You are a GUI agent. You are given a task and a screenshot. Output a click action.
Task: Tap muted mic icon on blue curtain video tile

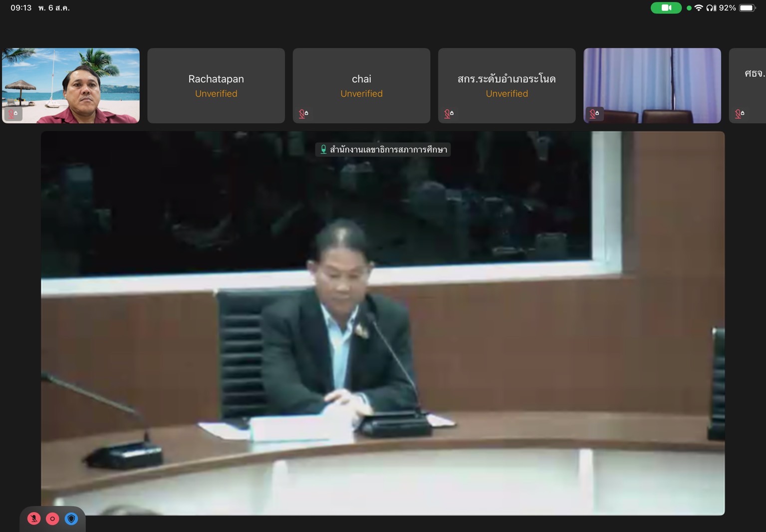pyautogui.click(x=594, y=114)
